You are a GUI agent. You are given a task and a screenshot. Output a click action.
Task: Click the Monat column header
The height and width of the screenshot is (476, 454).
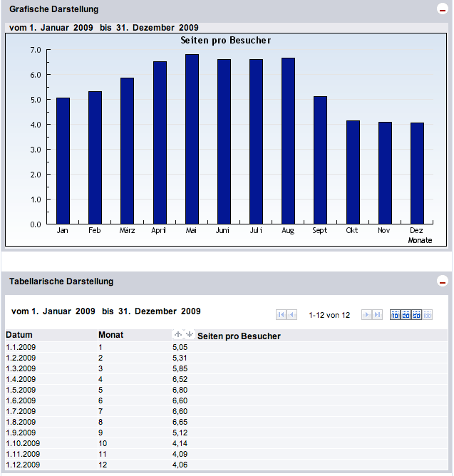tap(110, 335)
